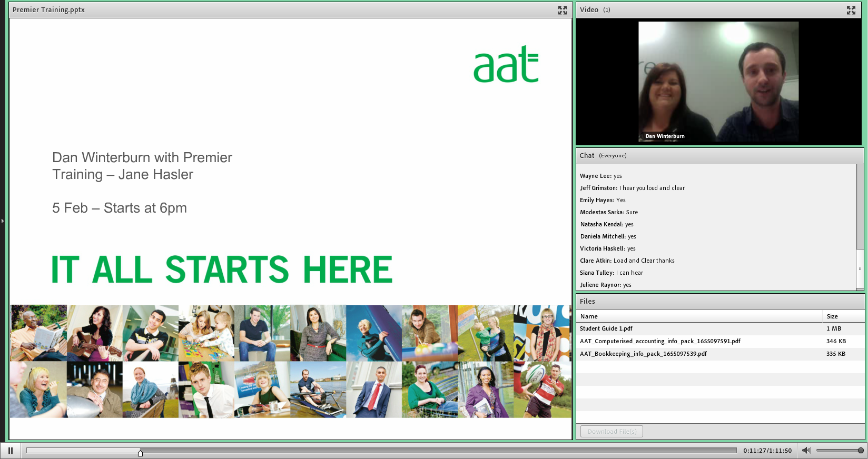The width and height of the screenshot is (868, 459).
Task: Click the 335 KB size cell
Action: click(x=836, y=354)
